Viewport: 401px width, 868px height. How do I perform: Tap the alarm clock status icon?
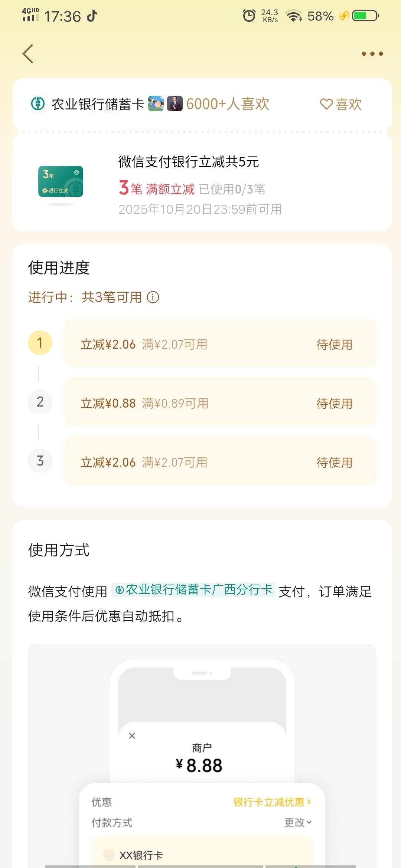pos(249,16)
